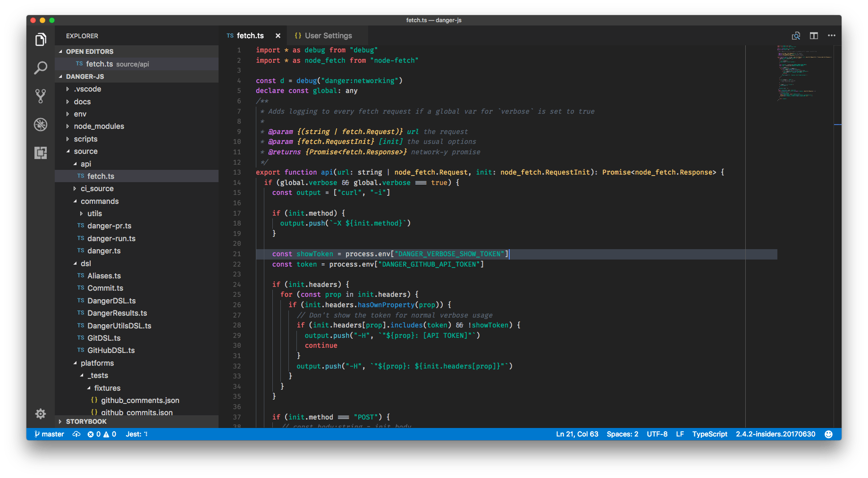Click the TypeScript language mode indicator
The width and height of the screenshot is (868, 478).
click(710, 434)
